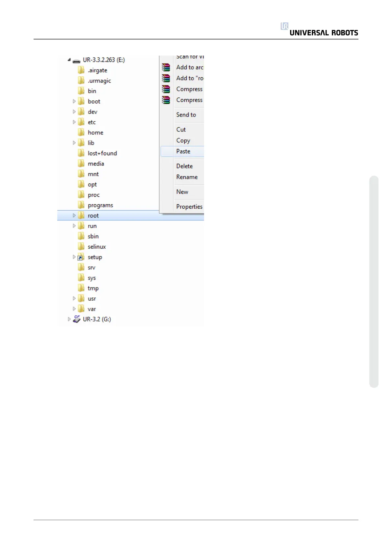Select the Add to archive entry
Viewport: 392px width, 554px height.
pyautogui.click(x=190, y=67)
